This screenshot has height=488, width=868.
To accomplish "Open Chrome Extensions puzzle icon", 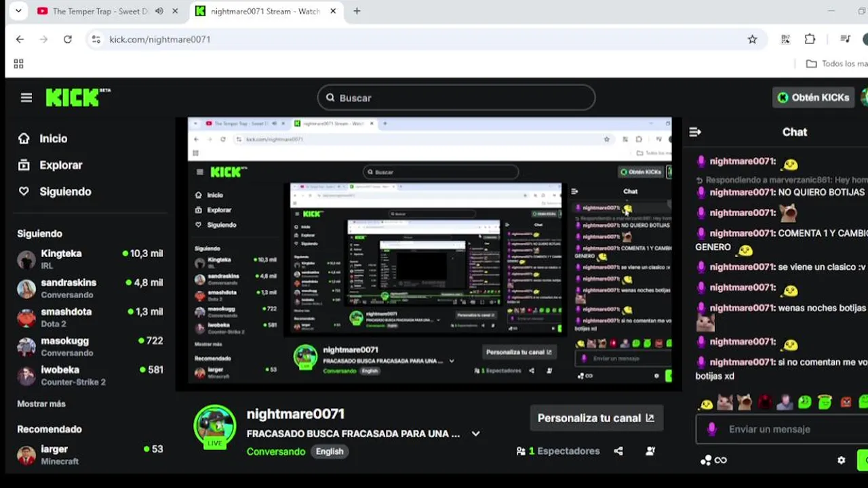I will [x=810, y=39].
